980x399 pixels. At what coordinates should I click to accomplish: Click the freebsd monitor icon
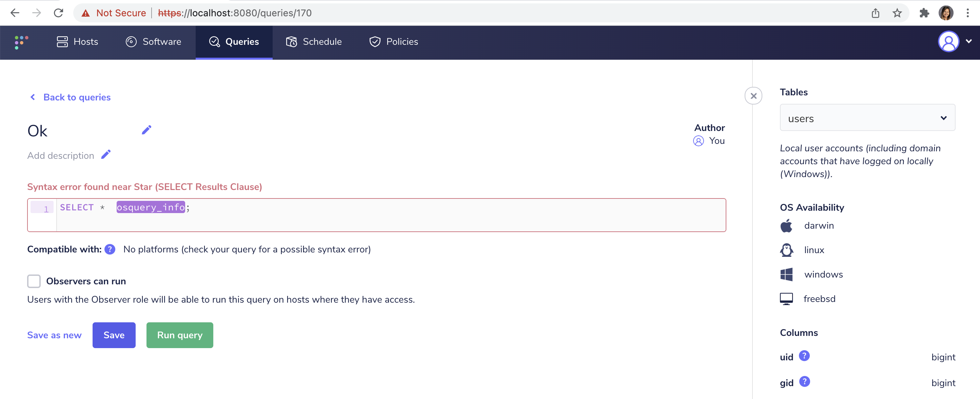point(786,299)
